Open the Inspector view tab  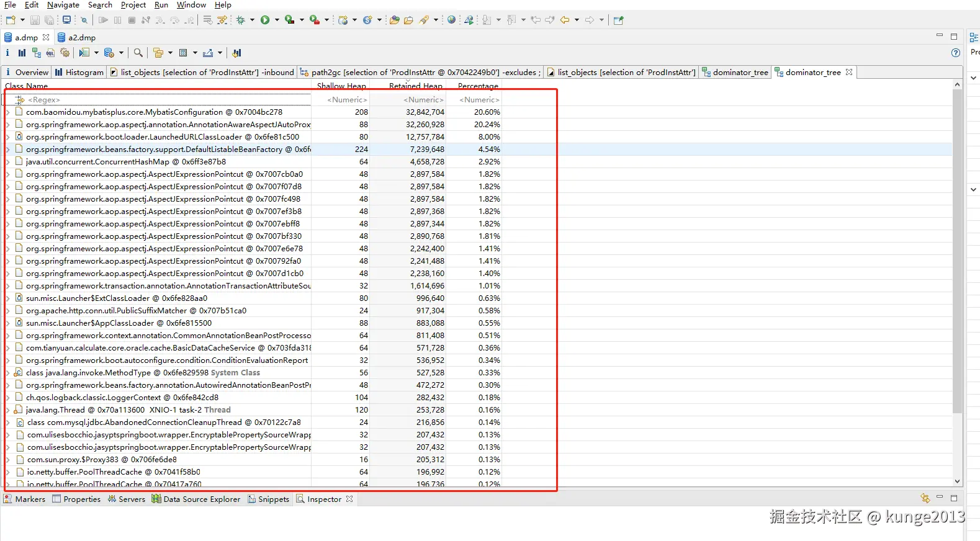point(325,499)
